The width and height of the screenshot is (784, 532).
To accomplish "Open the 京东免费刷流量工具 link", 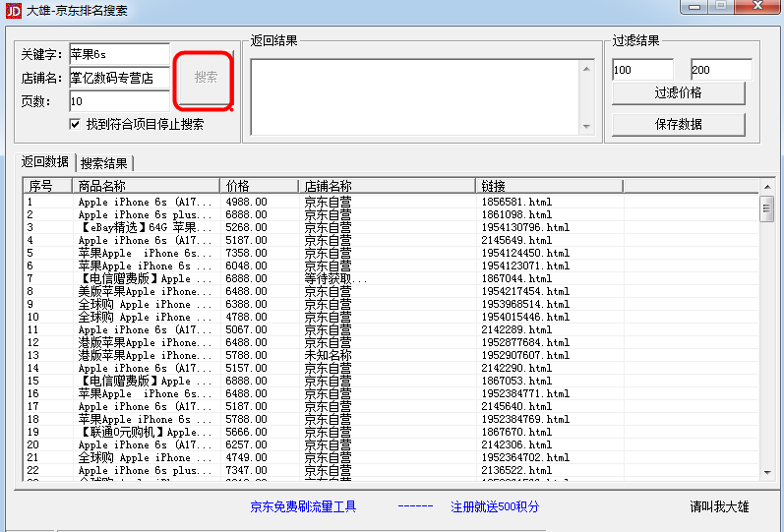I will tap(303, 507).
